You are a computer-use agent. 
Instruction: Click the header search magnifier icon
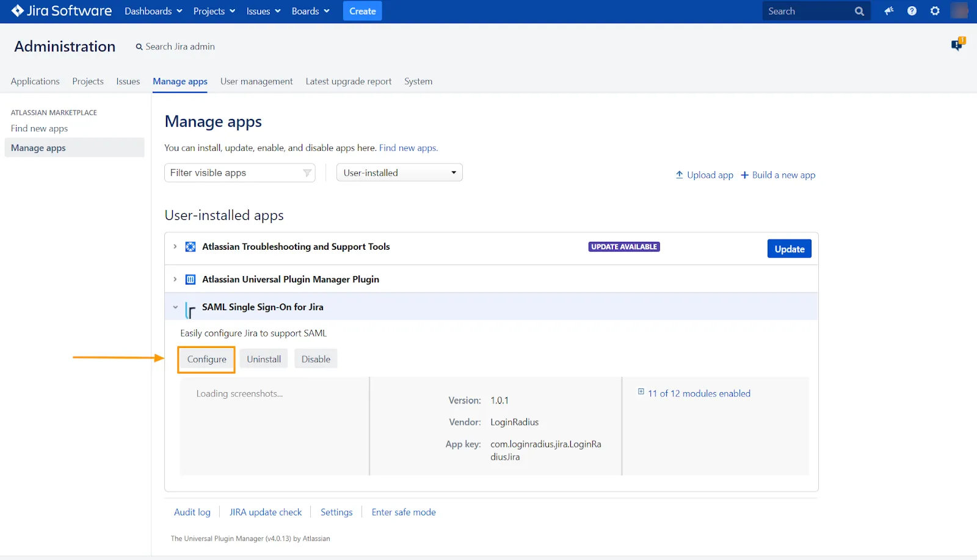(x=859, y=11)
